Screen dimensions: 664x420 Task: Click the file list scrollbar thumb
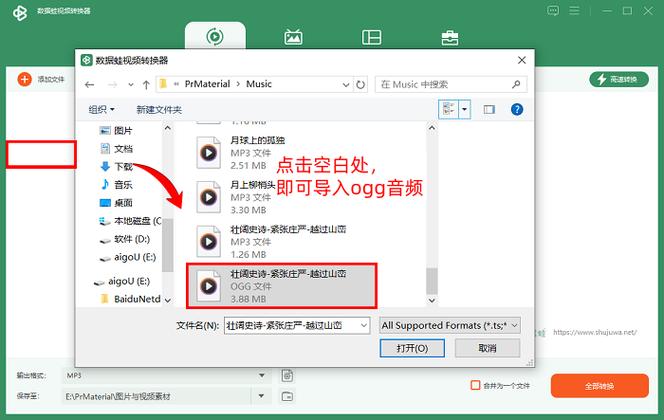click(x=432, y=280)
